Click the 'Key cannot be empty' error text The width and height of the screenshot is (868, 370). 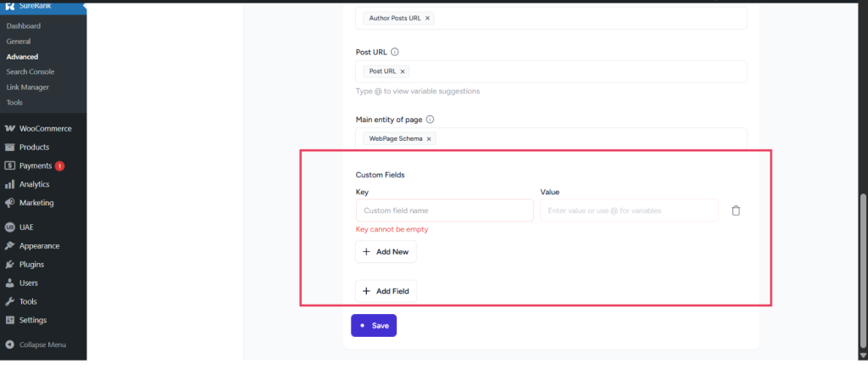coord(392,229)
